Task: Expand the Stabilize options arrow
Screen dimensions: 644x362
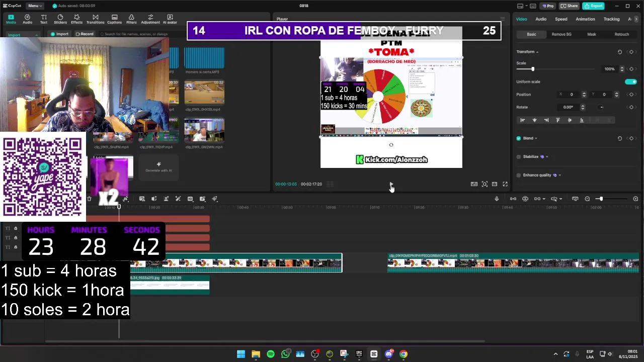Action: (547, 157)
